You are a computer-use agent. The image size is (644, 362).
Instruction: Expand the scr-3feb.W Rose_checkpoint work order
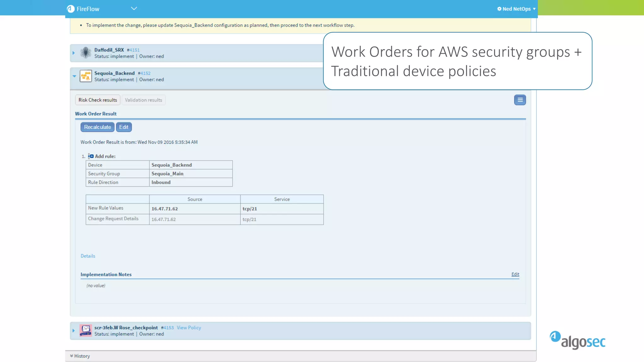coord(74,331)
